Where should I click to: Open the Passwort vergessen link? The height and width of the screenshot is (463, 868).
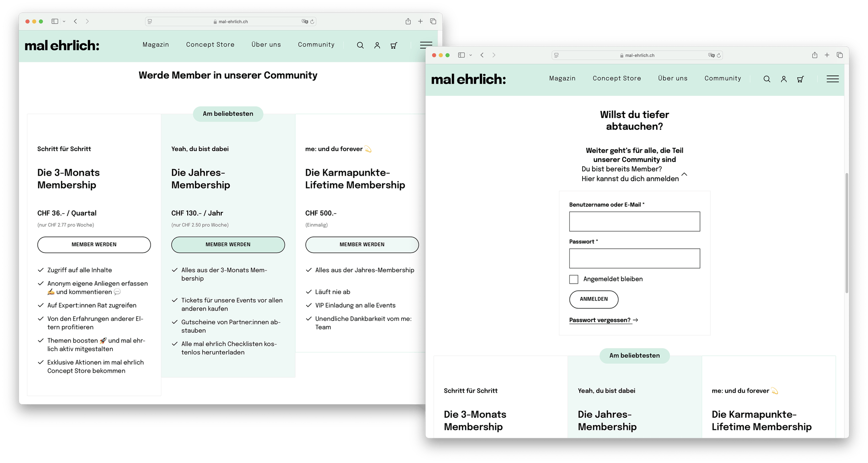pyautogui.click(x=600, y=320)
